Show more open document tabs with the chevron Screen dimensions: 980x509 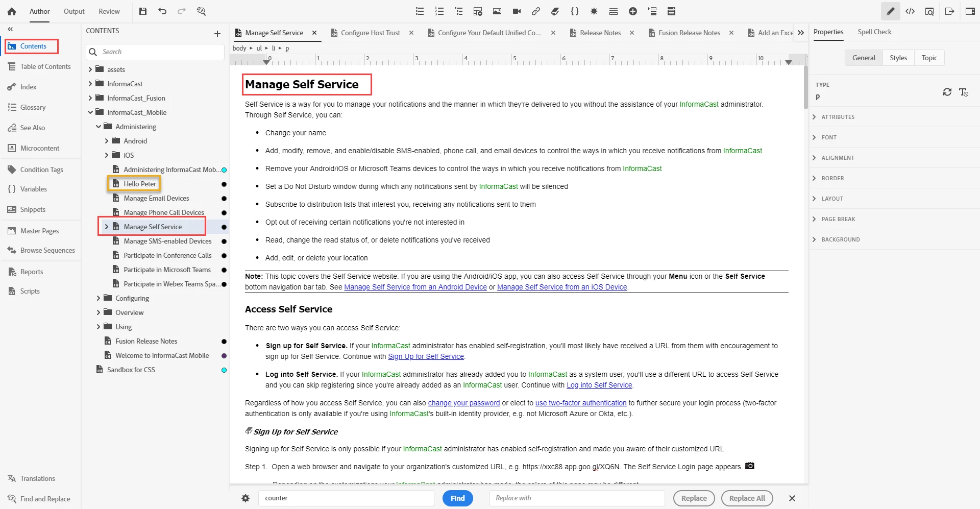click(x=801, y=33)
